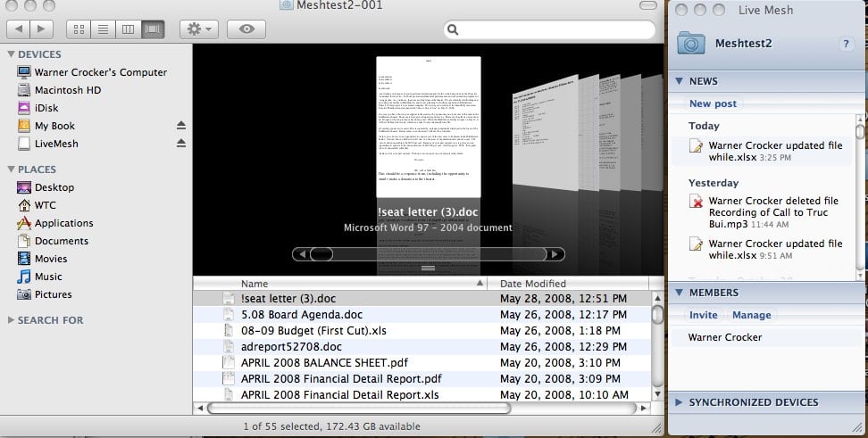
Task: Click Cover Flow scrollbar left arrow
Action: pos(301,254)
